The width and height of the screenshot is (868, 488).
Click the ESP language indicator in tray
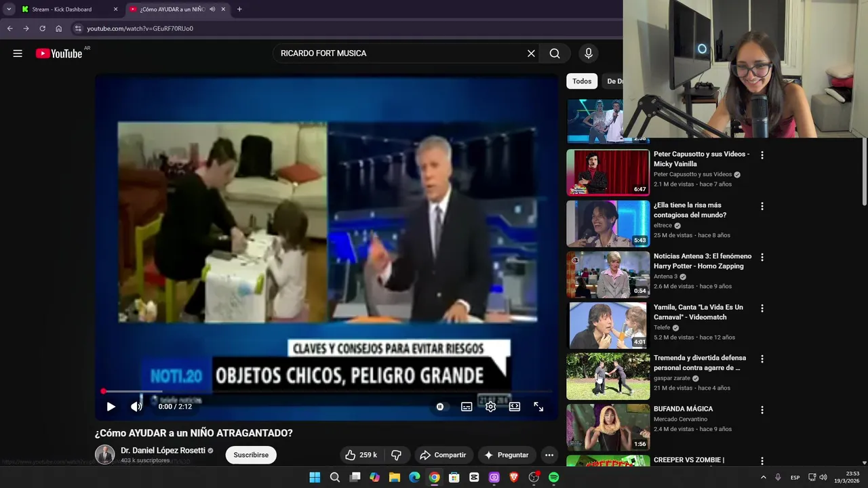tap(795, 477)
